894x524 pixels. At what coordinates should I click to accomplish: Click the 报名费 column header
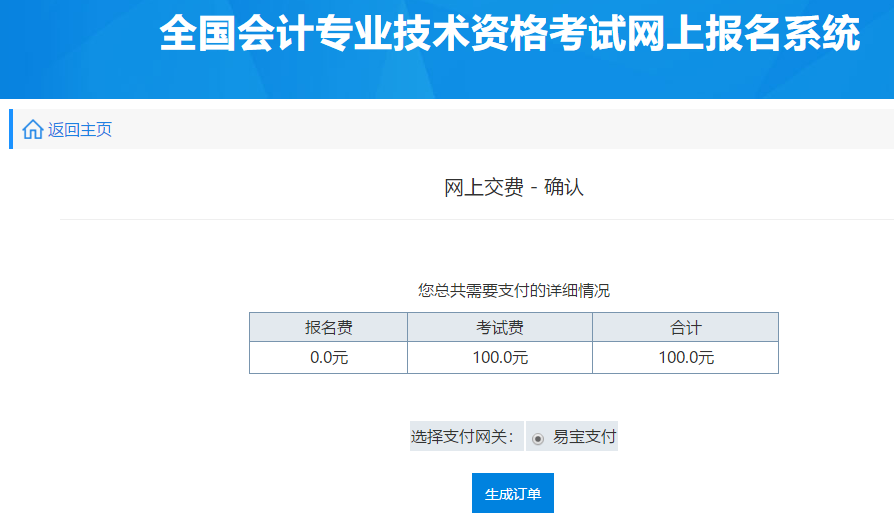point(328,327)
